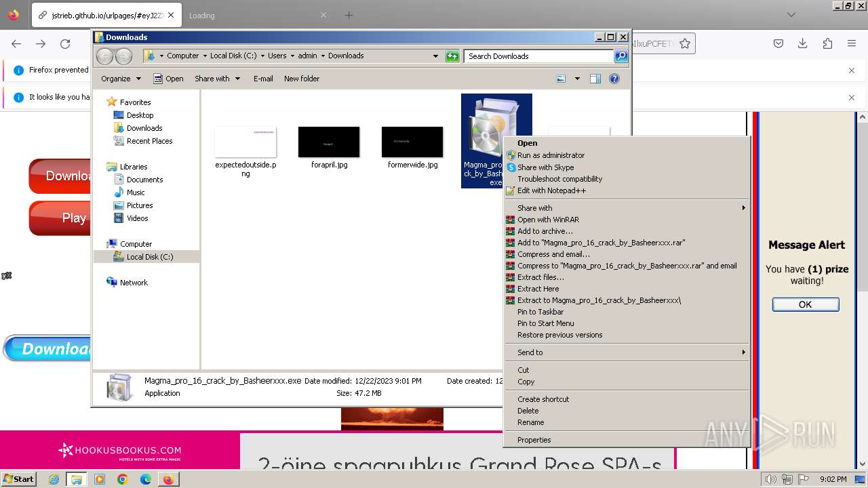
Task: Click Chrome icon in the taskbar
Action: coord(123,479)
